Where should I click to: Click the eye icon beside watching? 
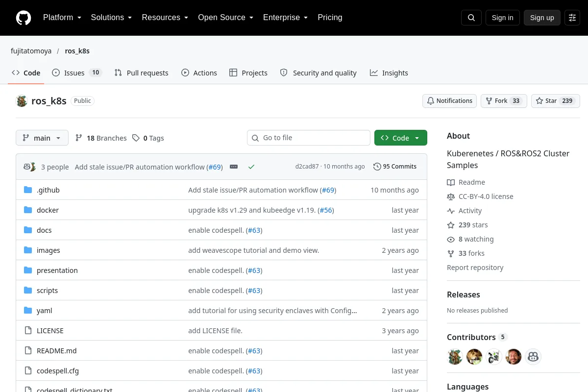click(x=451, y=239)
